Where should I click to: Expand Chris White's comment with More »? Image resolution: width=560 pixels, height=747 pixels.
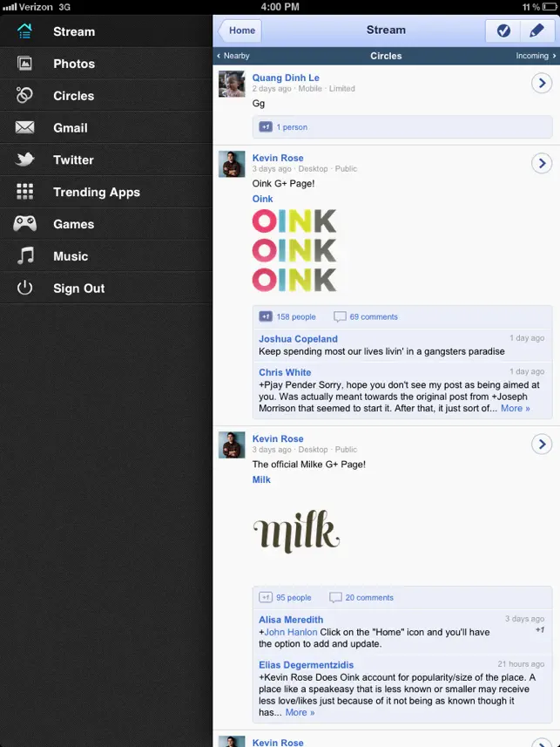pos(516,408)
